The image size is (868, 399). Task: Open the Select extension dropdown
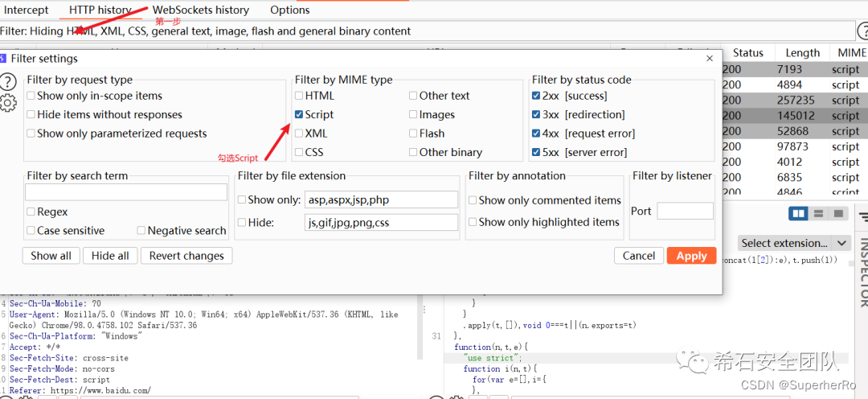pos(793,243)
